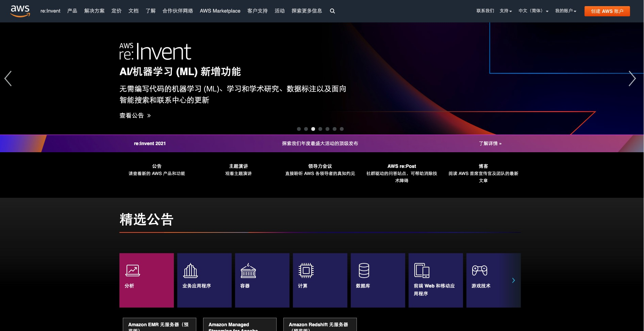Select the seventh carousel dot

(342, 129)
